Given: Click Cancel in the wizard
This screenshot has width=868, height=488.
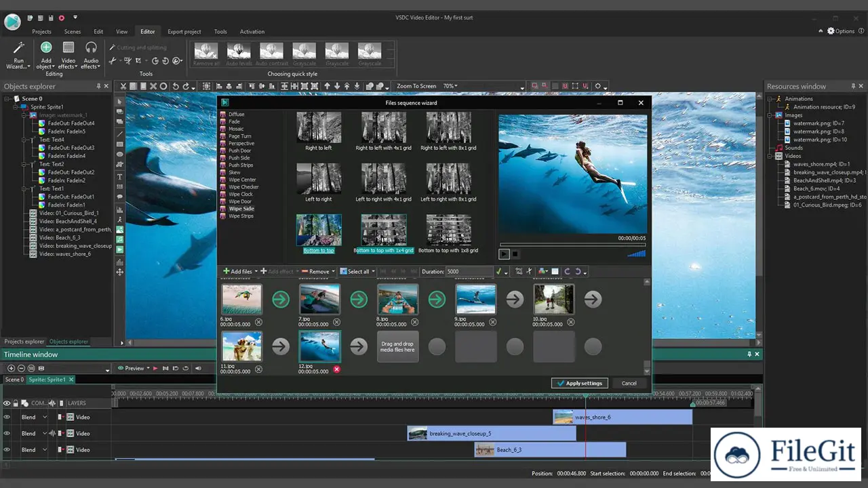Looking at the screenshot, I should pyautogui.click(x=629, y=383).
